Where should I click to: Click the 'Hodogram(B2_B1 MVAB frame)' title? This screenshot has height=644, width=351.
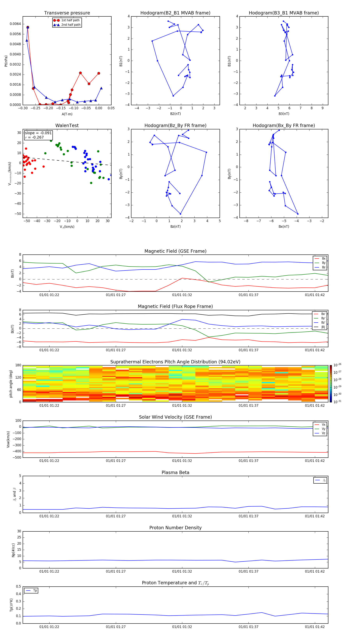tap(175, 13)
